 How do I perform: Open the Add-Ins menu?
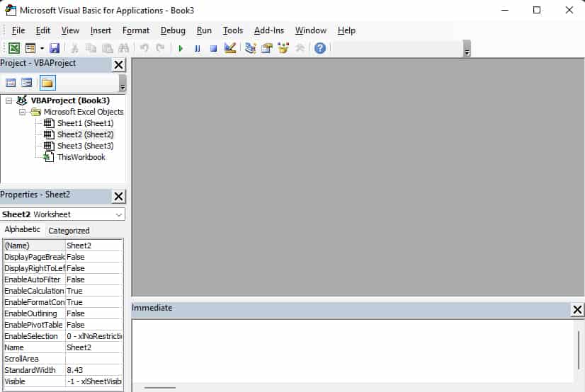tap(269, 30)
